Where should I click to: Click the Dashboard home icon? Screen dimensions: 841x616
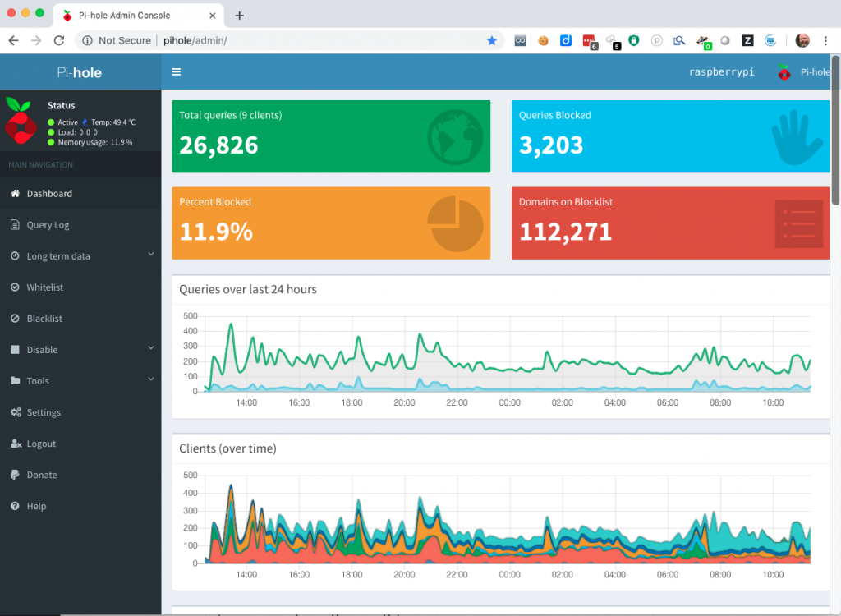point(15,193)
